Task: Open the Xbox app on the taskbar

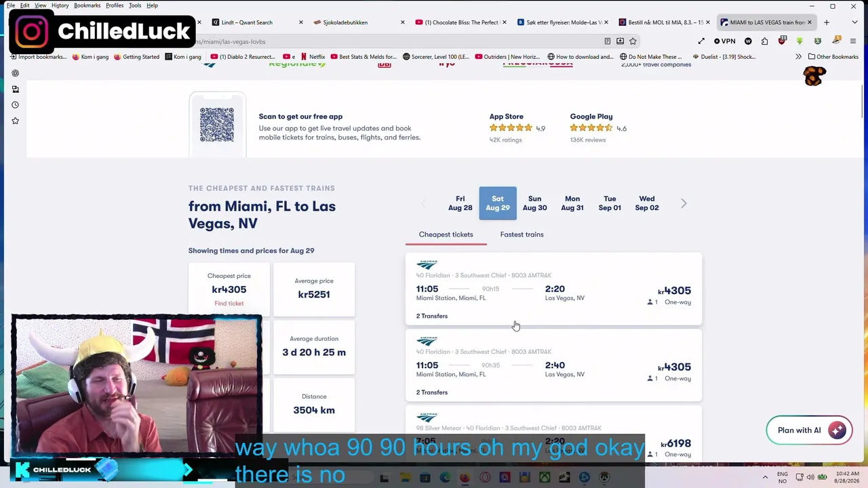Action: click(545, 478)
